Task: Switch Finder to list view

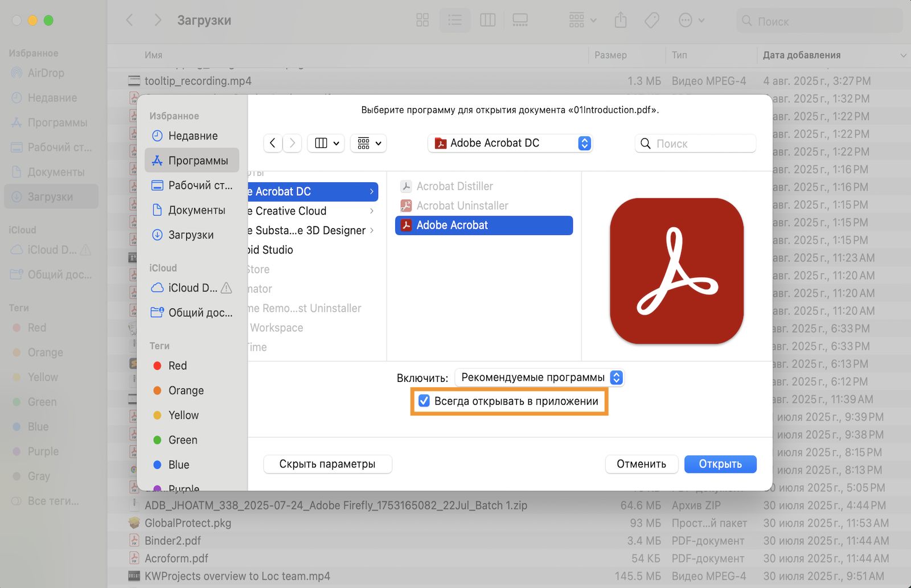Action: (x=455, y=20)
